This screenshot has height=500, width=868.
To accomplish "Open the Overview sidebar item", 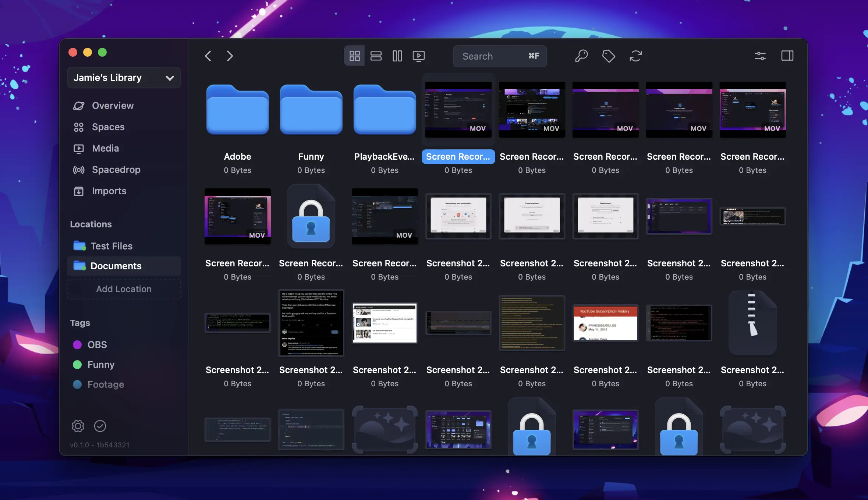I will pos(112,106).
